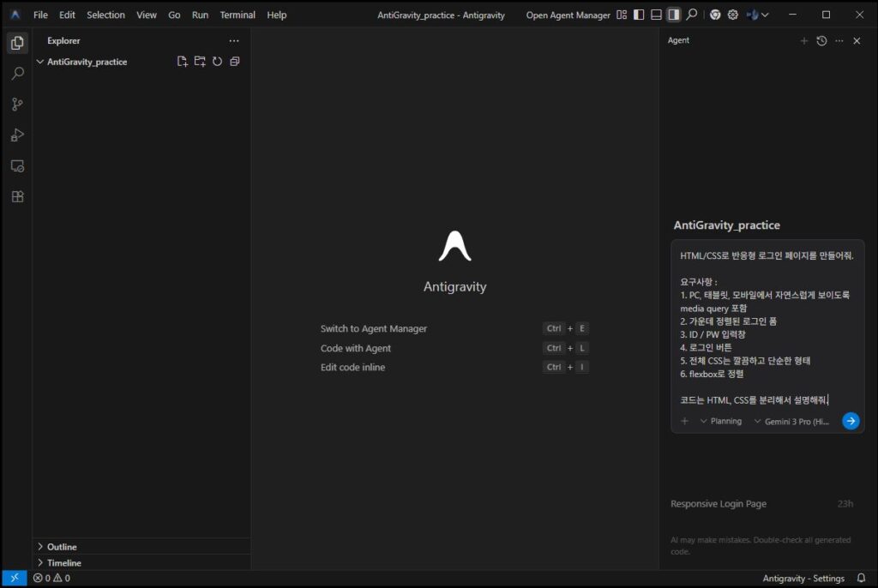Click the New Folder icon in Explorer

pos(200,62)
